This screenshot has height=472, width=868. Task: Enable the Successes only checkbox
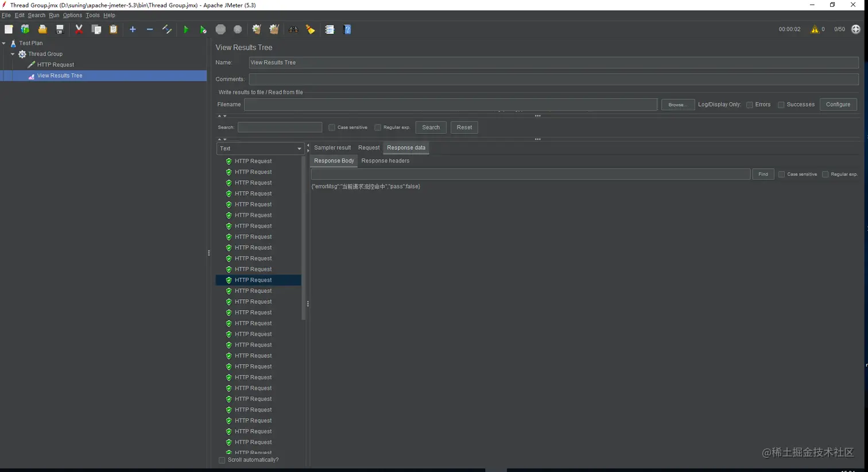tap(781, 105)
